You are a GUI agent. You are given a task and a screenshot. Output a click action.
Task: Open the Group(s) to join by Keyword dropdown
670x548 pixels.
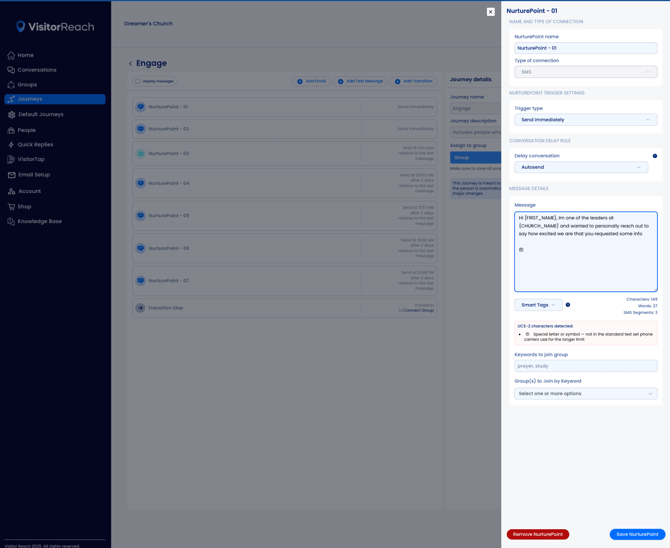pos(585,394)
